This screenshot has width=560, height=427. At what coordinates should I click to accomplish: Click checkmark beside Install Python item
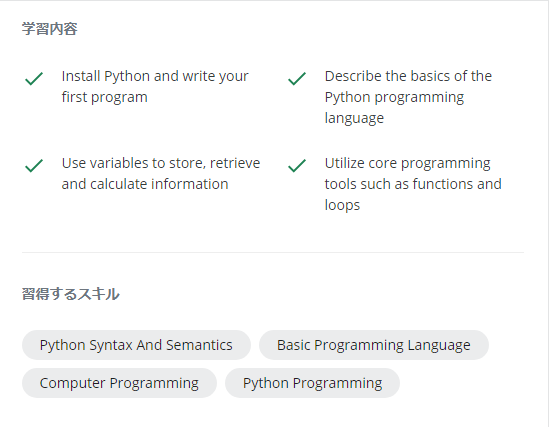[34, 79]
